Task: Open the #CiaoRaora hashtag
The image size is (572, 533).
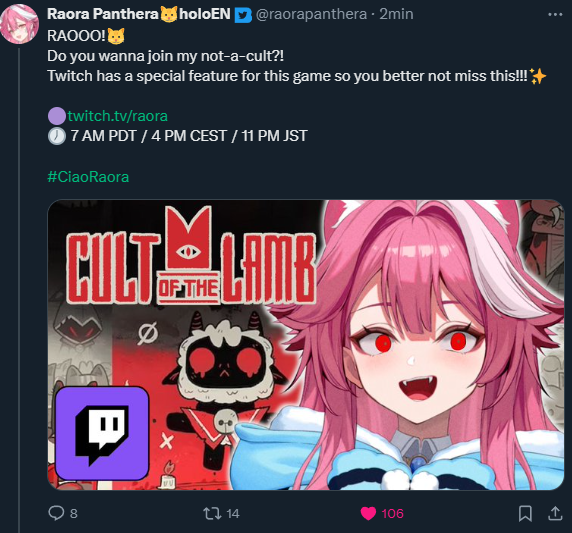Action: (88, 177)
